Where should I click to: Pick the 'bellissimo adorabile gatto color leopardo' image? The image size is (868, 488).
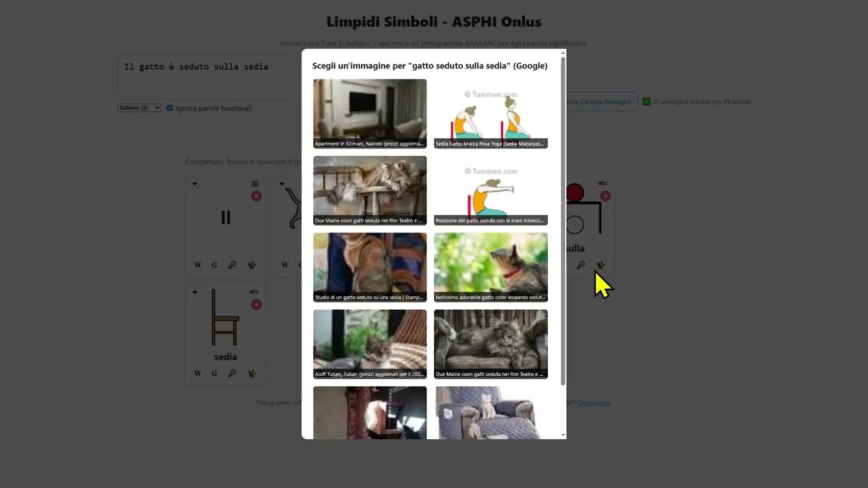(x=491, y=267)
